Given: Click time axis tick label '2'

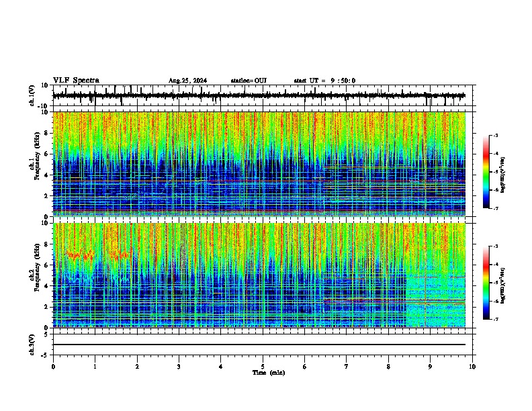Looking at the screenshot, I should 137,367.
